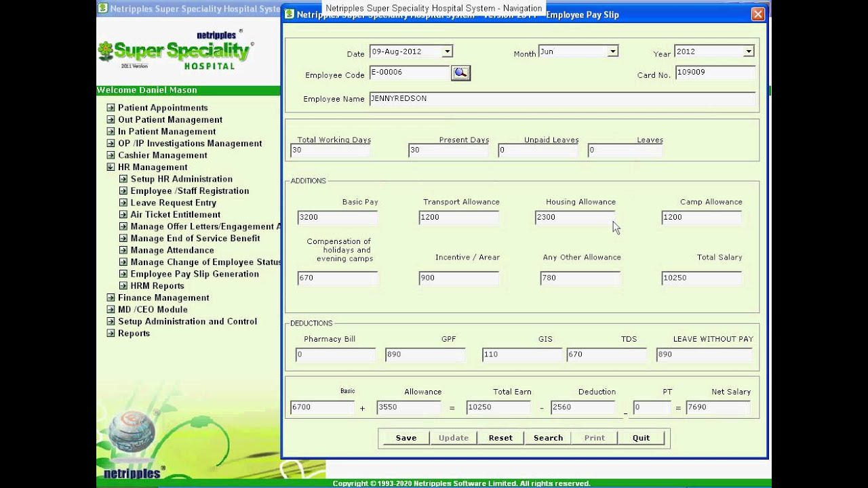Expand the Finance Management node

click(x=111, y=298)
